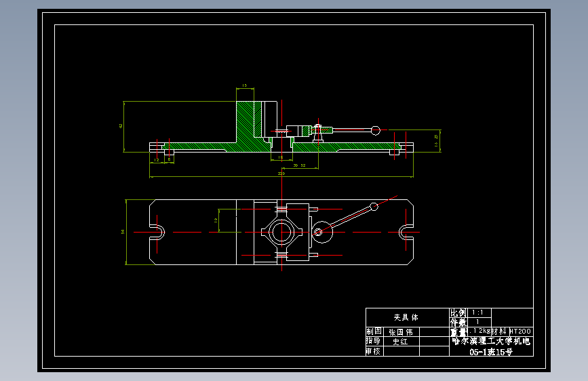
Task: Click the title text 夹具体
Action: pyautogui.click(x=406, y=317)
